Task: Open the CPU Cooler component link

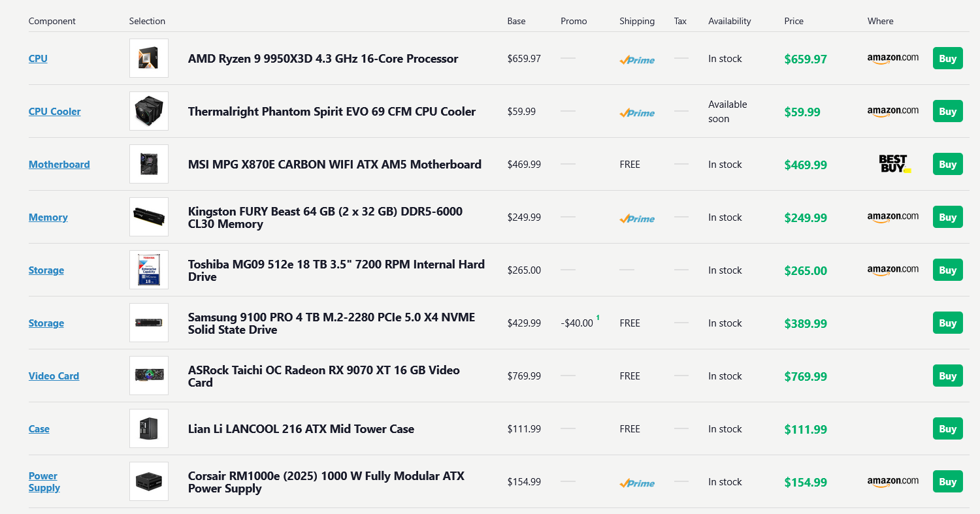Action: click(55, 112)
